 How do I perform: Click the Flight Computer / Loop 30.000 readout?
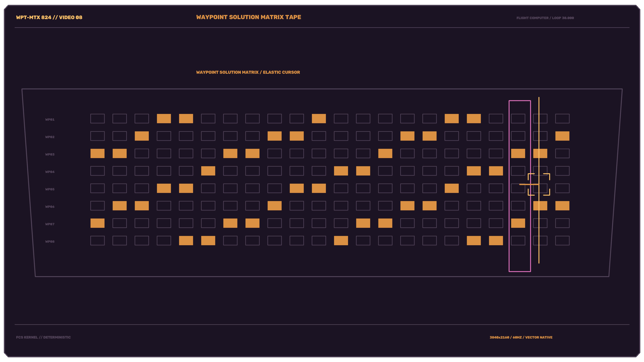[x=545, y=18]
